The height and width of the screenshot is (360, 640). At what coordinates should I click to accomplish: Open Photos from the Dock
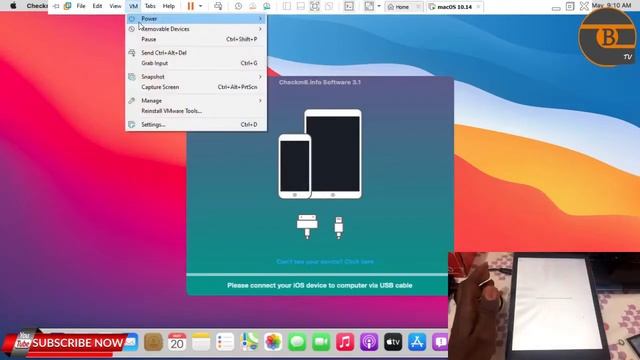[273, 342]
